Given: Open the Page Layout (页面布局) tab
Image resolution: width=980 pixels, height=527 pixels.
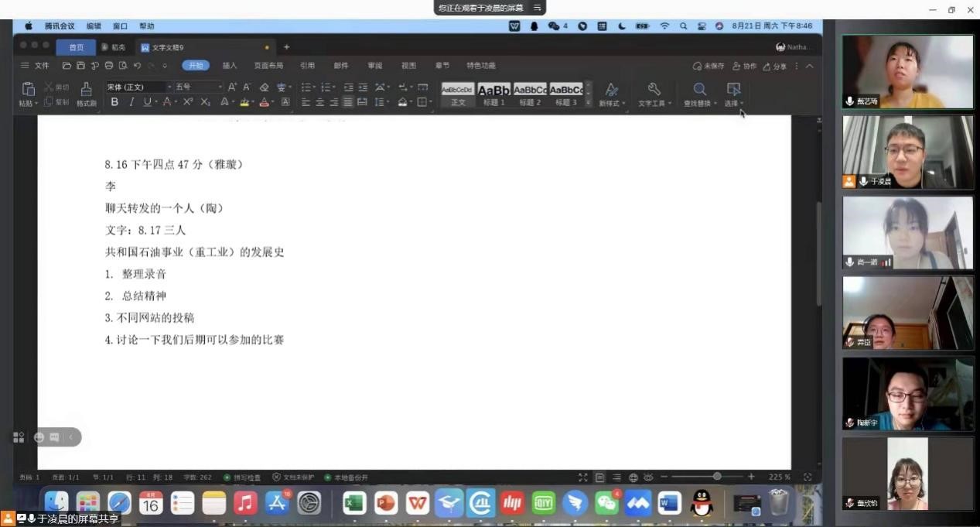Looking at the screenshot, I should pos(268,66).
